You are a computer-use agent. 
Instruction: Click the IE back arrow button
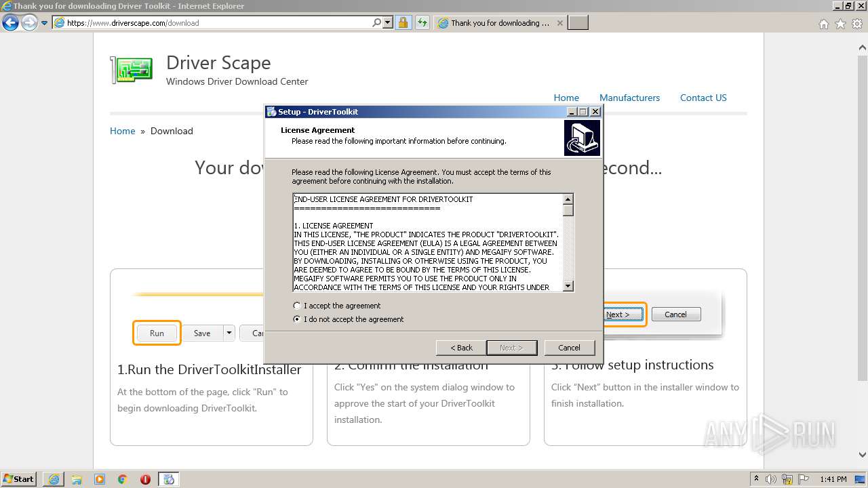click(10, 22)
